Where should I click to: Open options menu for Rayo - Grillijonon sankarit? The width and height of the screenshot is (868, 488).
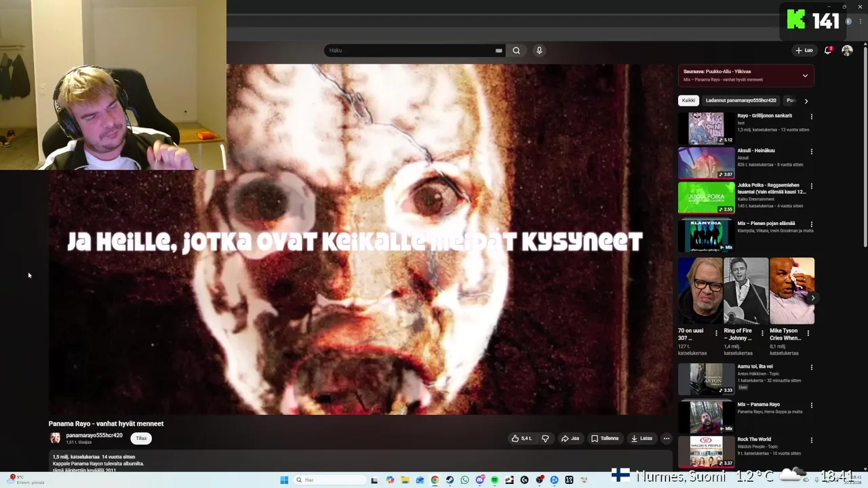[x=811, y=117]
